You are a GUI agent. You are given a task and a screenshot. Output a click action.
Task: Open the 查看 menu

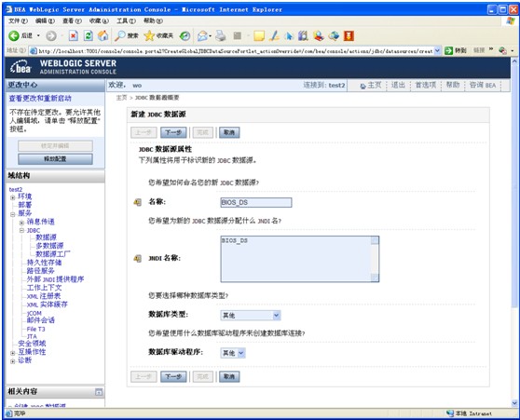(x=72, y=20)
